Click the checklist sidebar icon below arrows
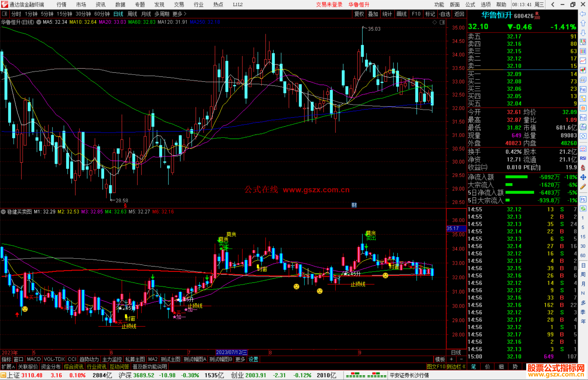 click(x=583, y=42)
